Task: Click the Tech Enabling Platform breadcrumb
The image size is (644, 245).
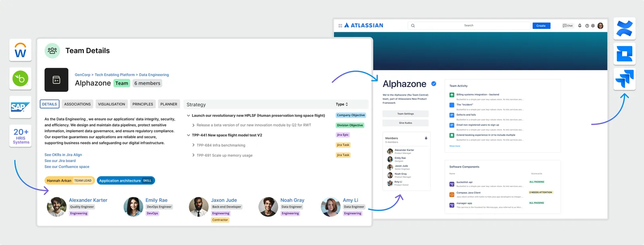Action: 115,75
